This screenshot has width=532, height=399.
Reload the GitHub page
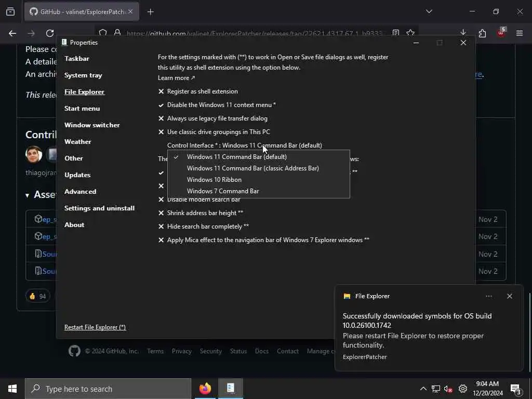point(50,33)
